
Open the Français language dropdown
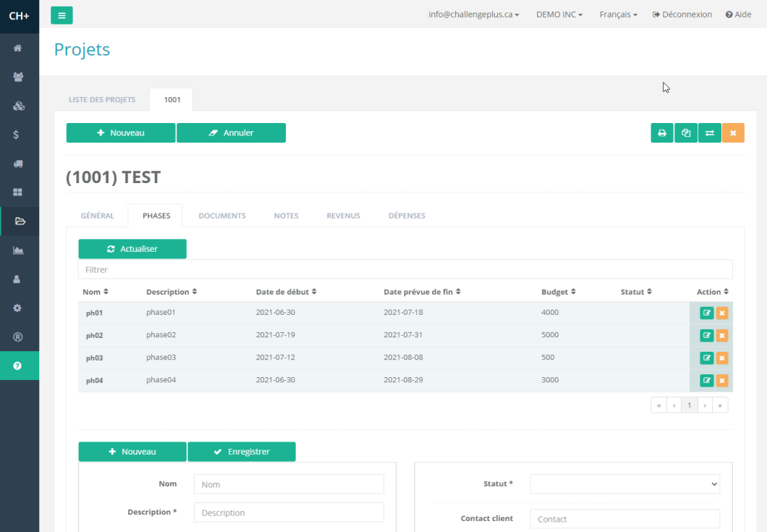(618, 14)
